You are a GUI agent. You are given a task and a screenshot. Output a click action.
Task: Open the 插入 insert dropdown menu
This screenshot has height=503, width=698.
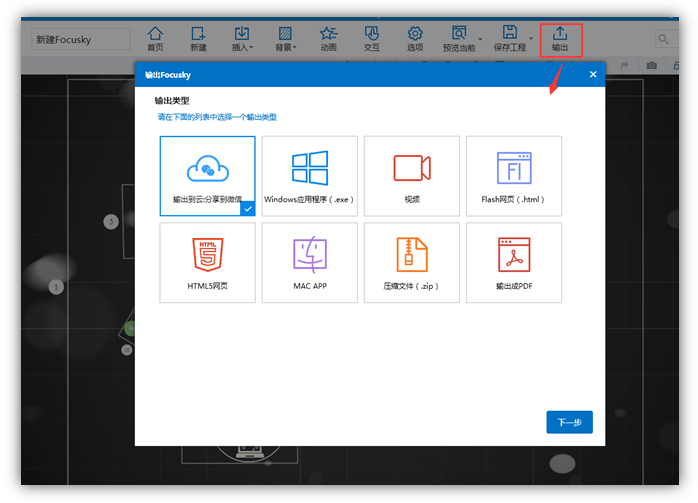point(242,39)
